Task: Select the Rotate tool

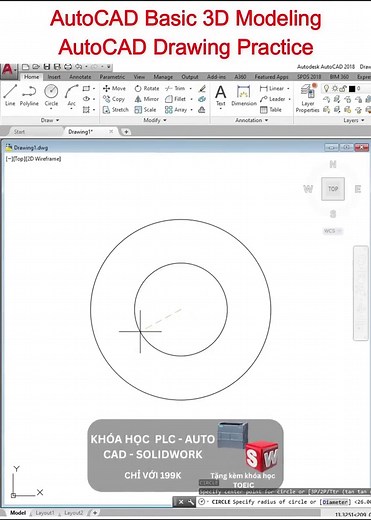Action: click(147, 88)
